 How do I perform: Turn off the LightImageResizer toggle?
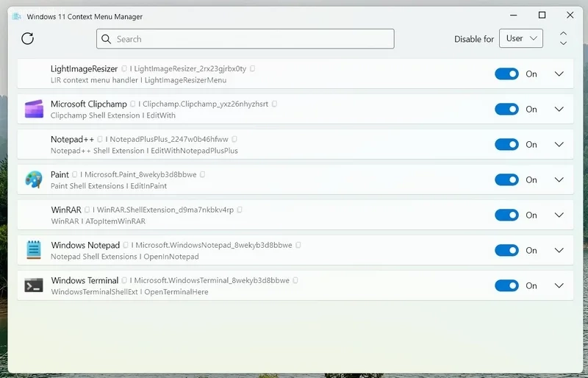(x=506, y=74)
